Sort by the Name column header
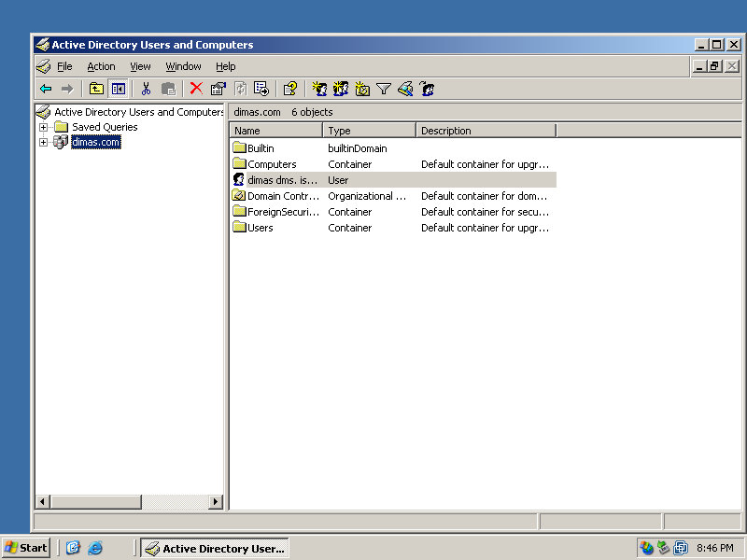Viewport: 747px width, 560px height. [275, 131]
